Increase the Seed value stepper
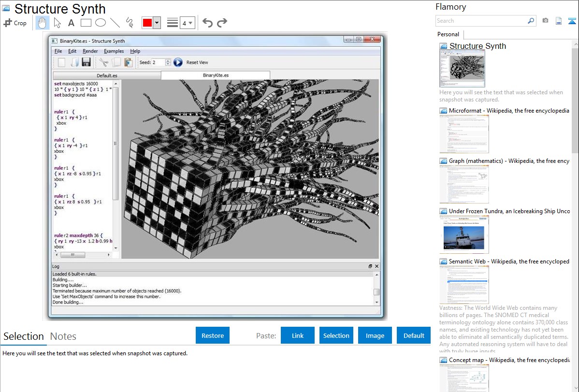The width and height of the screenshot is (579, 392). coord(168,60)
